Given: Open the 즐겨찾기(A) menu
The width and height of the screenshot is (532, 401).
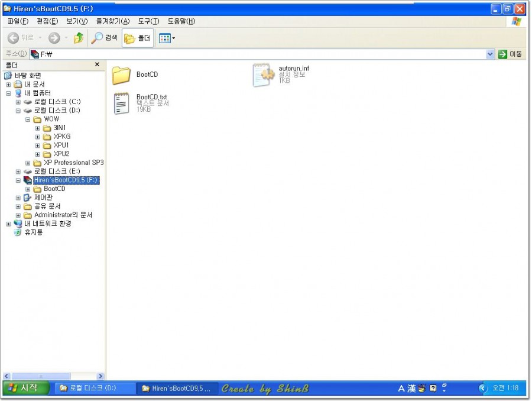Looking at the screenshot, I should point(113,21).
